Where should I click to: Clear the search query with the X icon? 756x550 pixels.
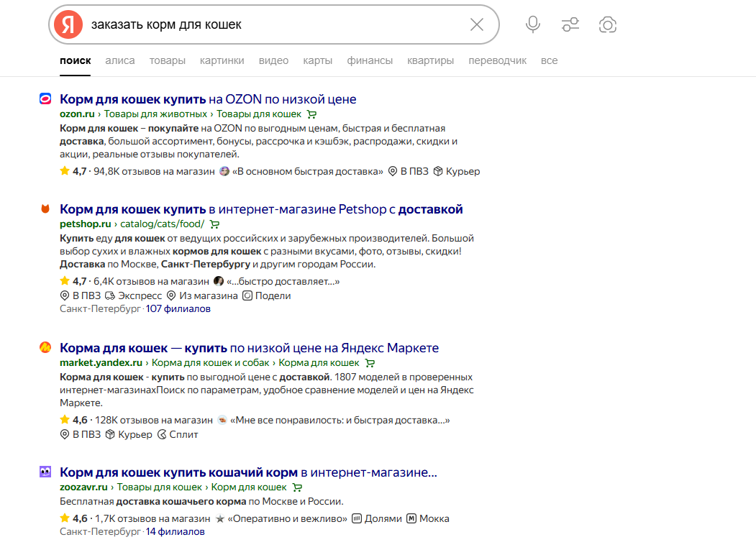pyautogui.click(x=476, y=24)
